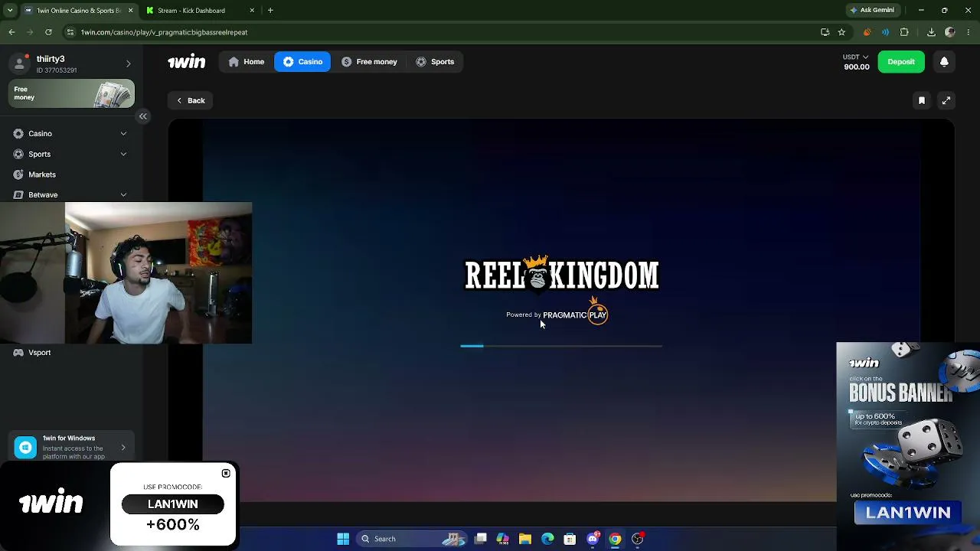Open the Chrome profile avatar
The width and height of the screenshot is (980, 551).
[x=950, y=32]
